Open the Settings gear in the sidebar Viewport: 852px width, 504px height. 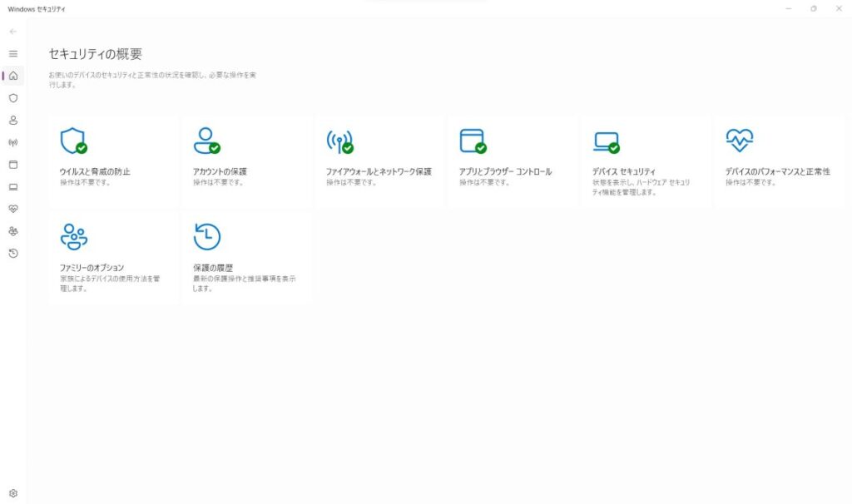(x=13, y=493)
